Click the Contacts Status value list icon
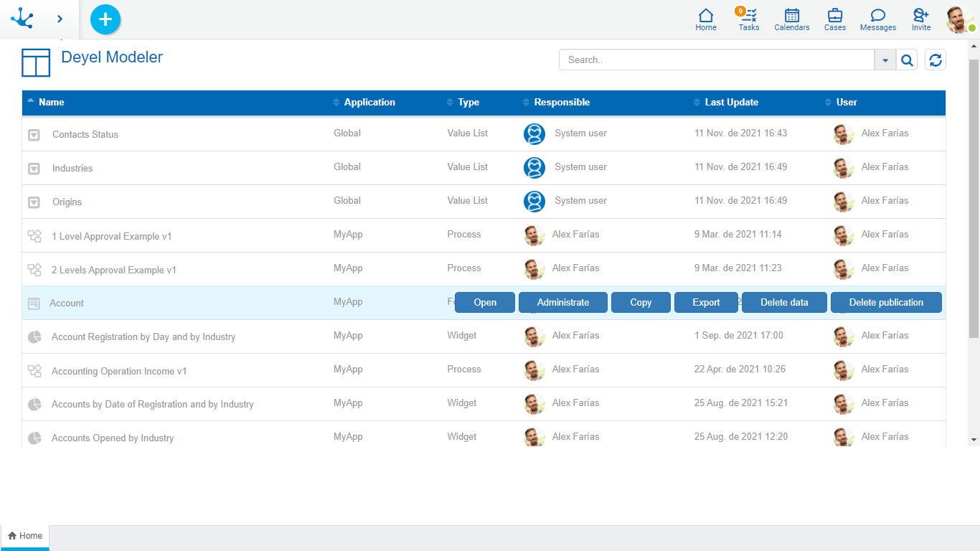 point(34,135)
